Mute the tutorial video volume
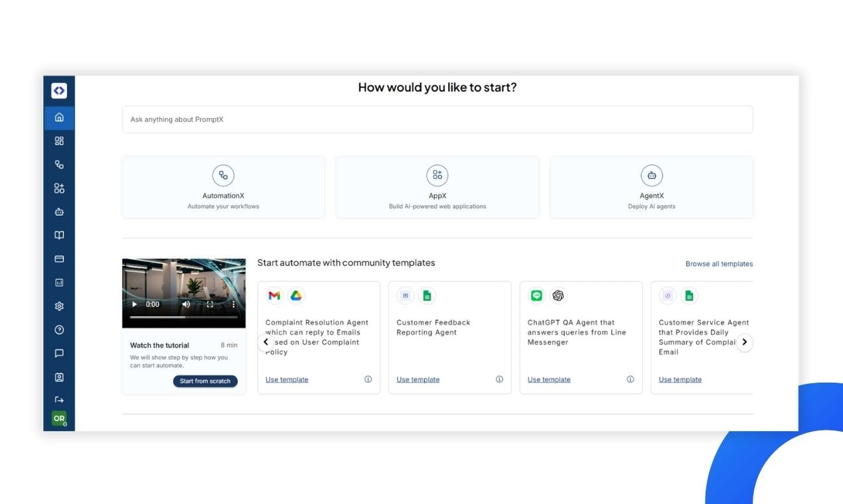The width and height of the screenshot is (843, 504). tap(187, 304)
